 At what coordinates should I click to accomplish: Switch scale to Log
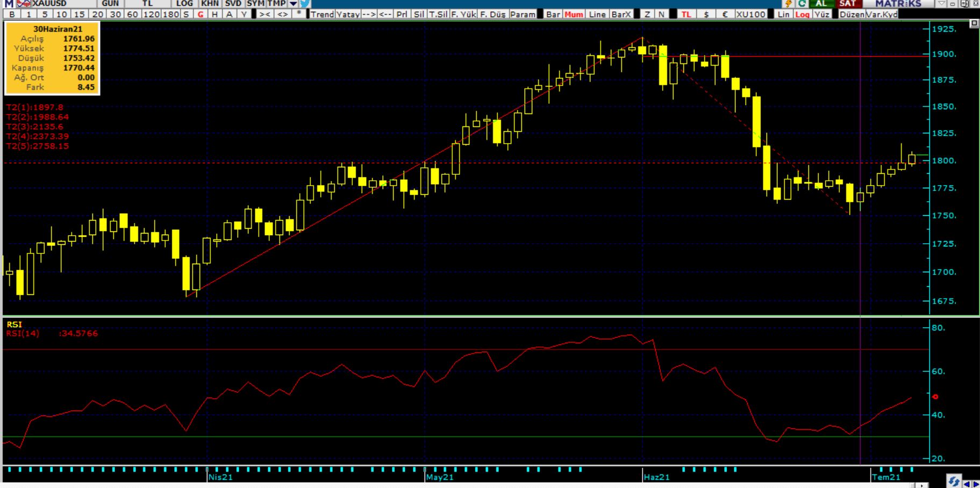click(802, 15)
